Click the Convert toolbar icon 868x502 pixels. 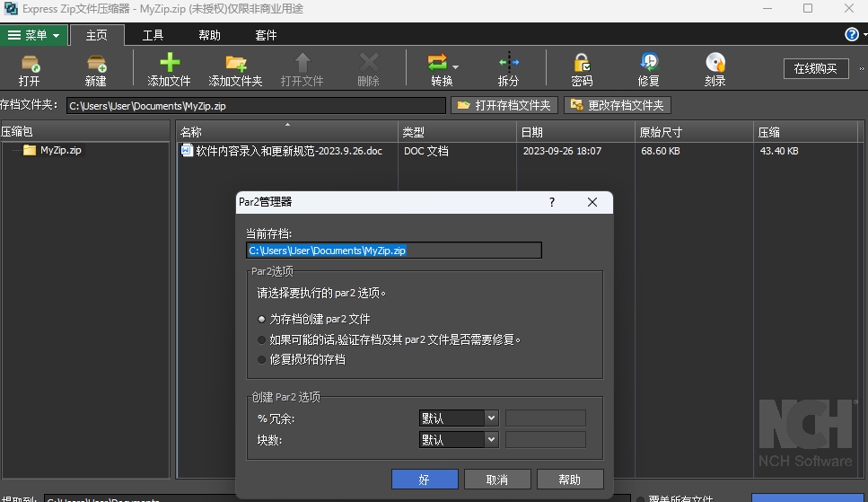click(x=437, y=63)
